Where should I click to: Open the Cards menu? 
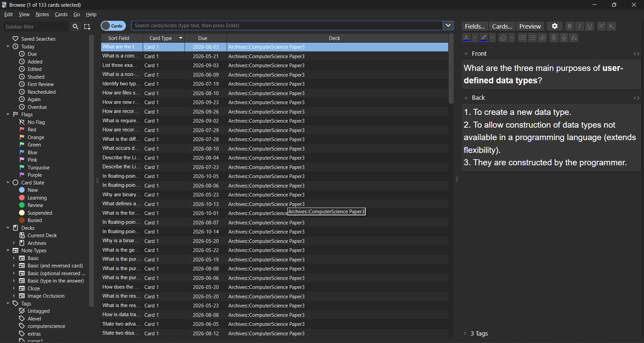click(61, 14)
